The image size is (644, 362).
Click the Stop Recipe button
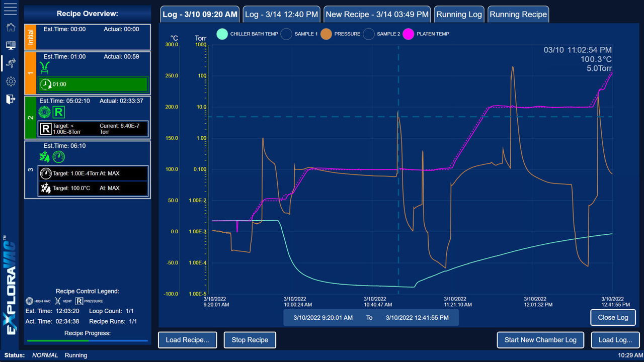250,340
